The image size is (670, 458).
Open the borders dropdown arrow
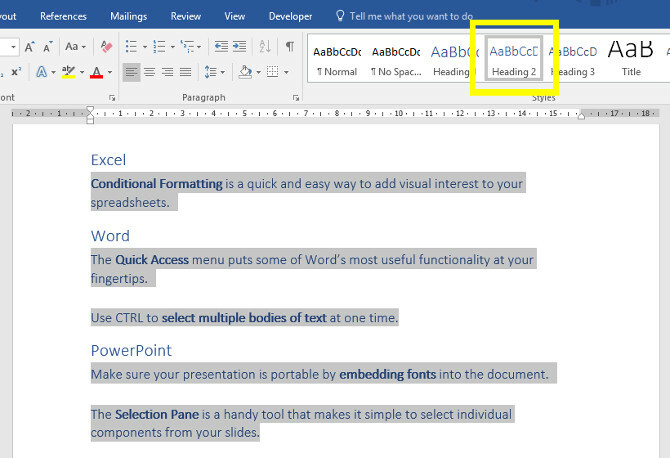(286, 72)
